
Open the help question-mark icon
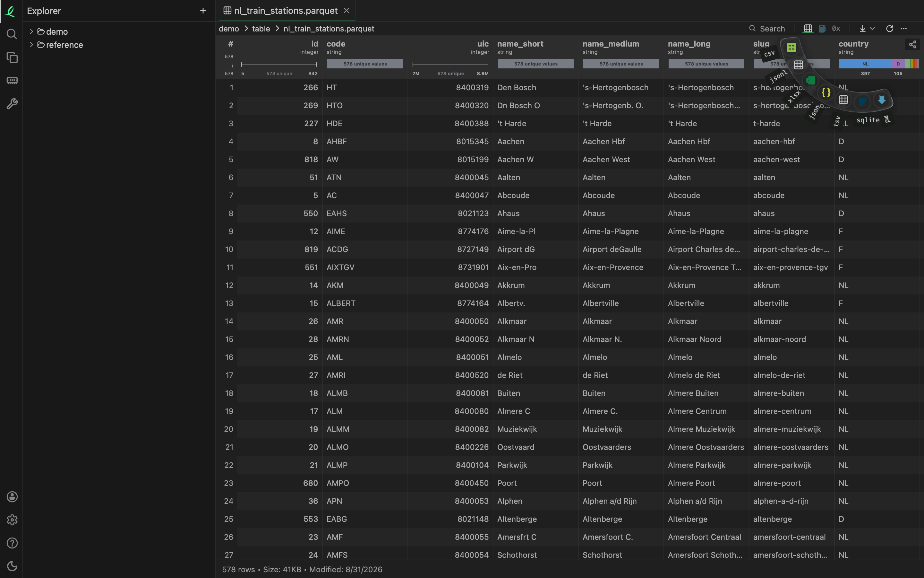click(x=12, y=543)
